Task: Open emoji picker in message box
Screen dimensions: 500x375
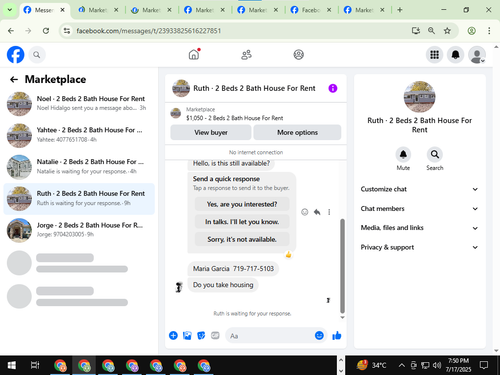Action: tap(319, 335)
